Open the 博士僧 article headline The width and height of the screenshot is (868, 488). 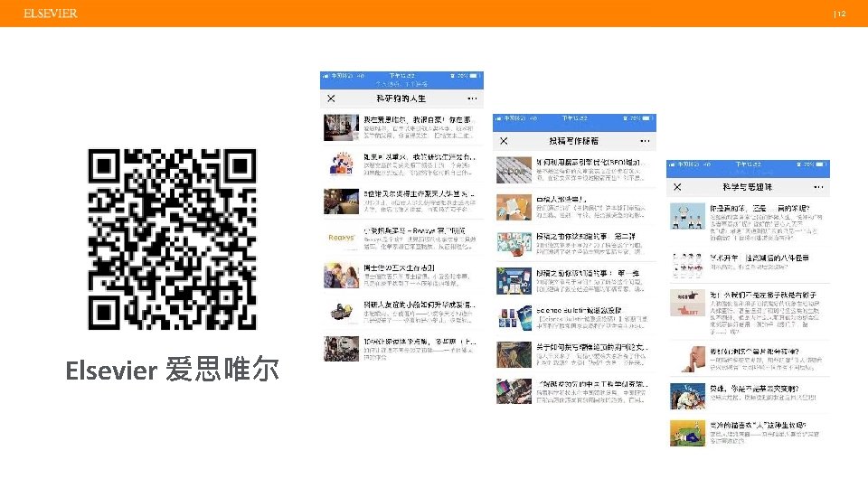399,267
